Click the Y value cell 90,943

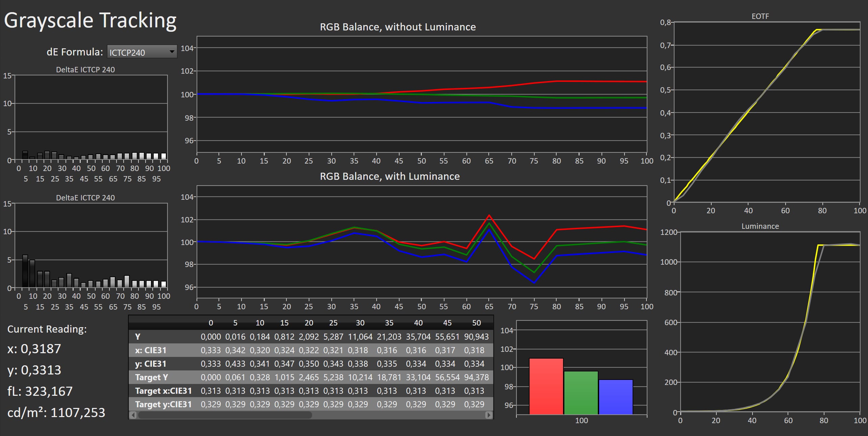coord(476,337)
